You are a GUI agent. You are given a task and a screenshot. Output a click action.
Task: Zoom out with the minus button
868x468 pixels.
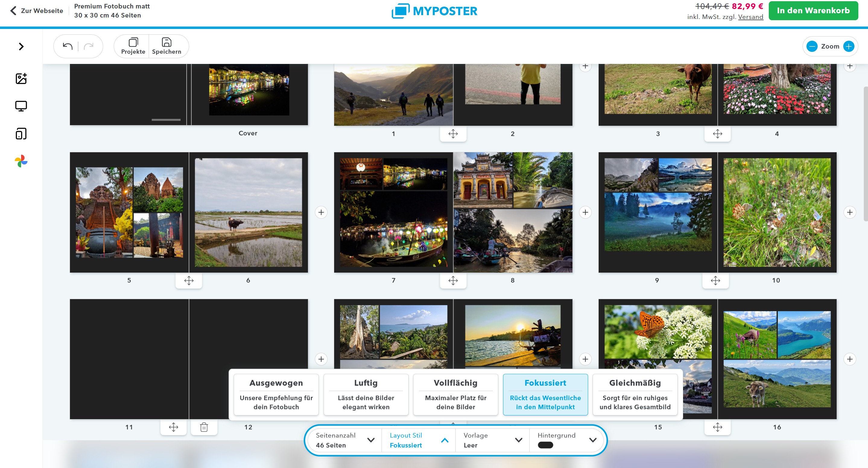point(812,46)
